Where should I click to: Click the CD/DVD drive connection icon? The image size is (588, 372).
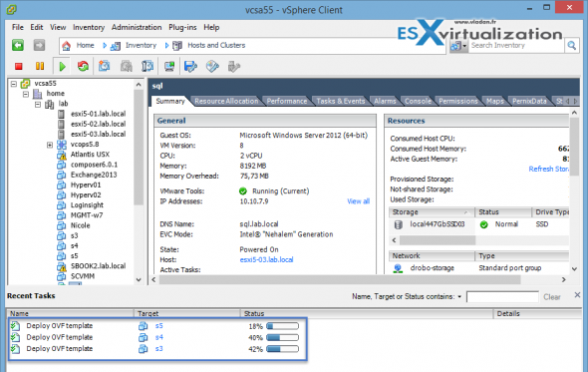click(212, 67)
